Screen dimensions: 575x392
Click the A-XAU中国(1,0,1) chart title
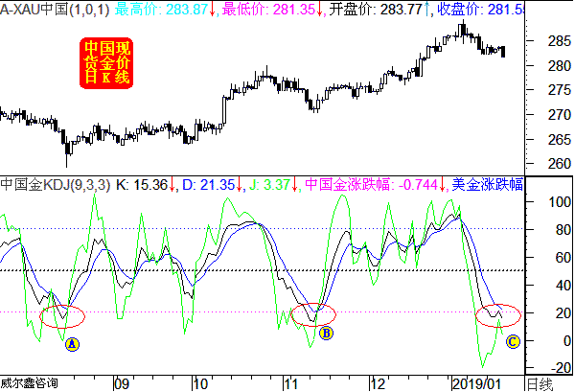coord(55,9)
